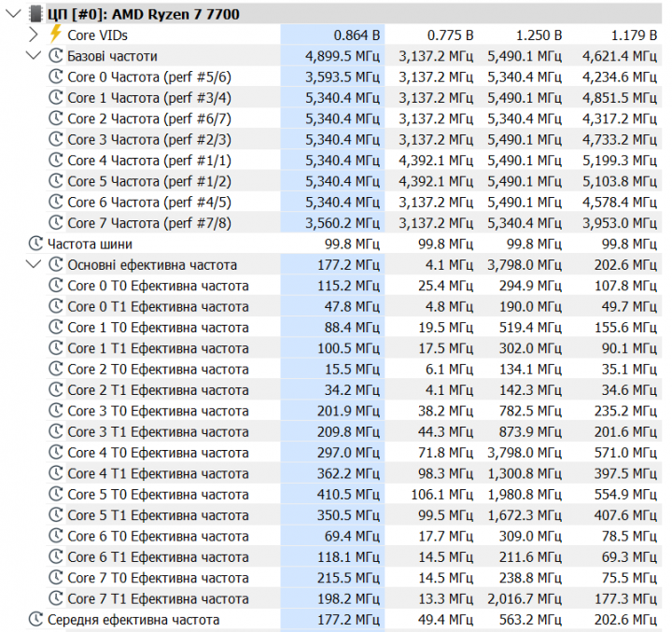The width and height of the screenshot is (672, 632).
Task: Click clock icon of Core 2 T0 row
Action: (56, 369)
